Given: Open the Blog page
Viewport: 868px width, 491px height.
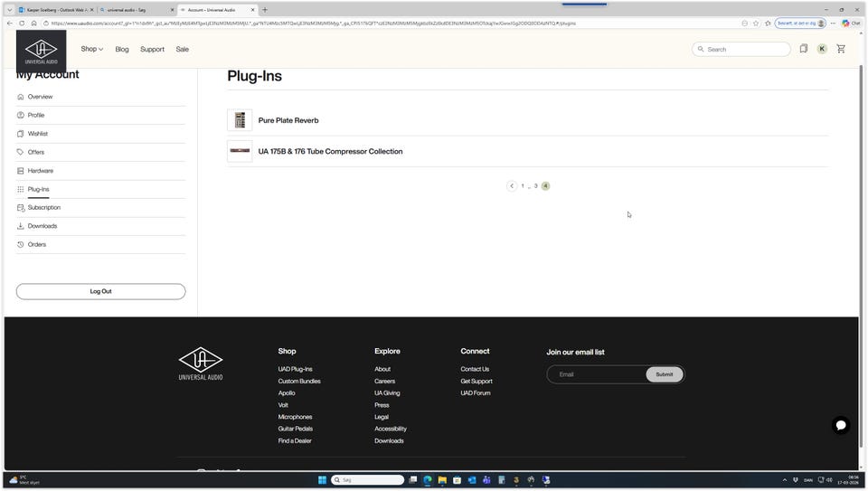Looking at the screenshot, I should pyautogui.click(x=122, y=49).
